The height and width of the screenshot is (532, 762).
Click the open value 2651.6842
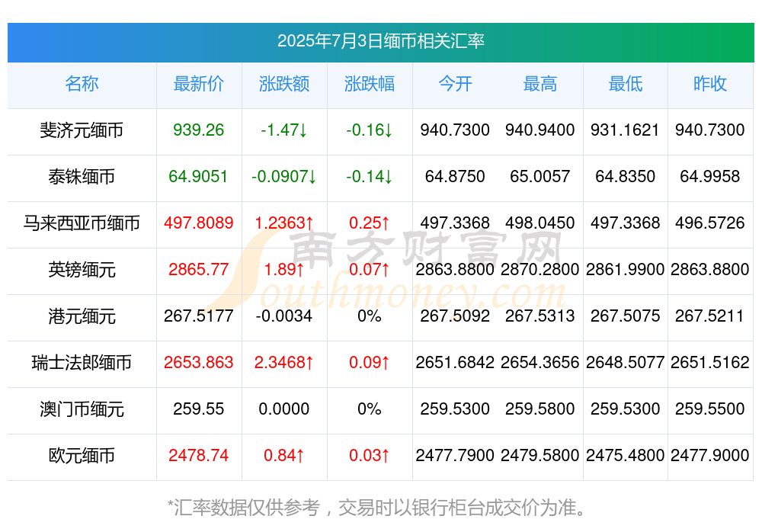pyautogui.click(x=455, y=362)
